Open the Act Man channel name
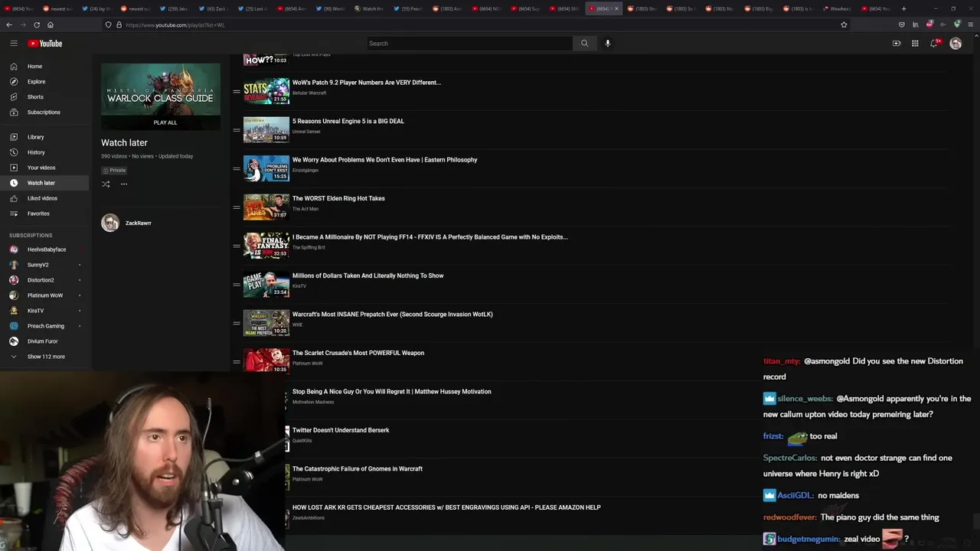 point(305,209)
